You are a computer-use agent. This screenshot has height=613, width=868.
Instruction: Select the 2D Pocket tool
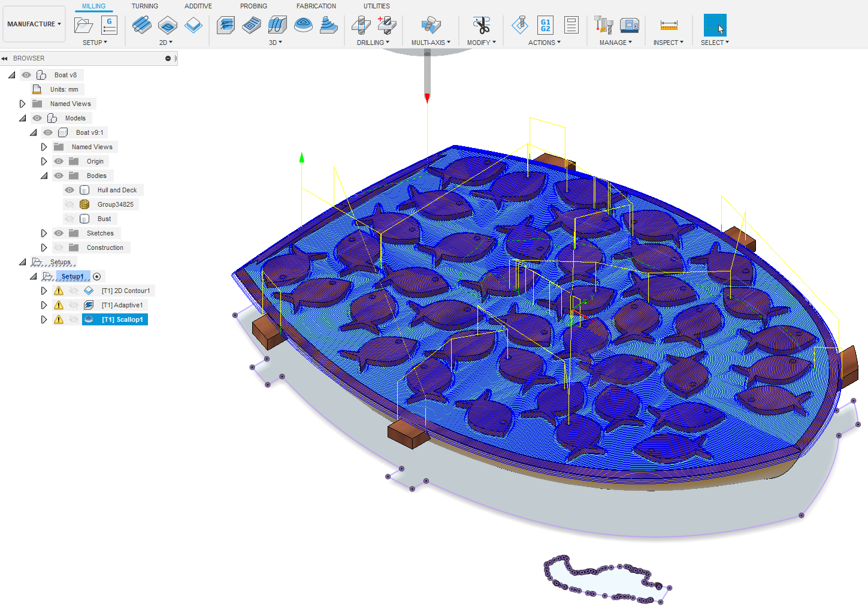click(168, 25)
